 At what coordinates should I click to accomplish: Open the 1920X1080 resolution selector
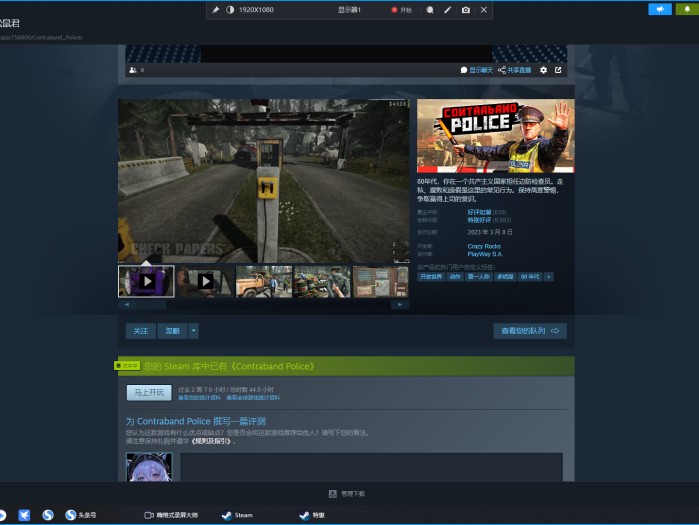coord(256,10)
